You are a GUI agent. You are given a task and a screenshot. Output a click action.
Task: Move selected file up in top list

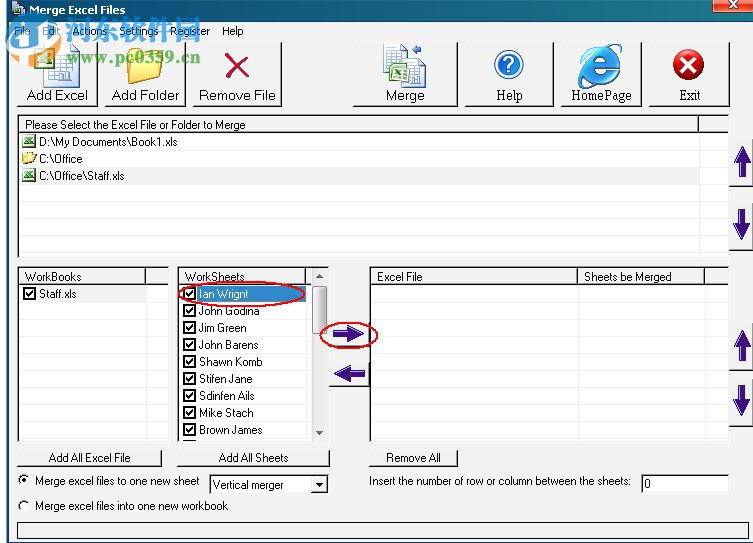[742, 161]
